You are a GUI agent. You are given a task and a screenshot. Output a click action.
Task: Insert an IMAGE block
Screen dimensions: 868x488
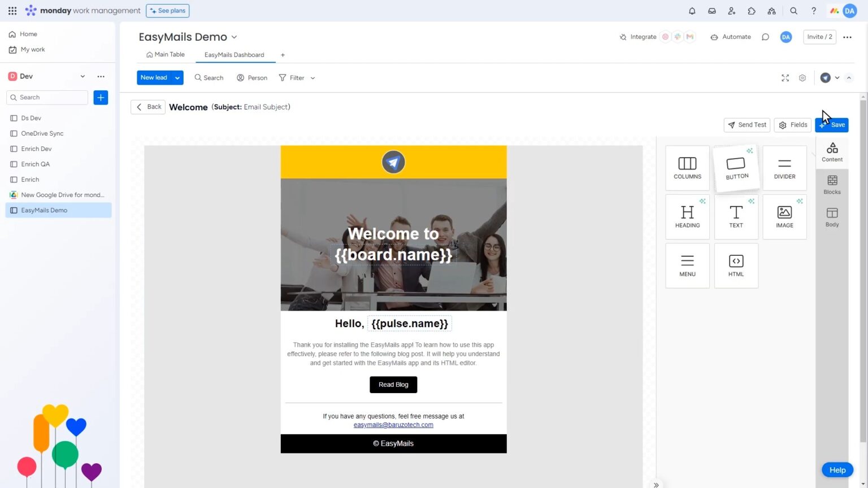pyautogui.click(x=784, y=216)
